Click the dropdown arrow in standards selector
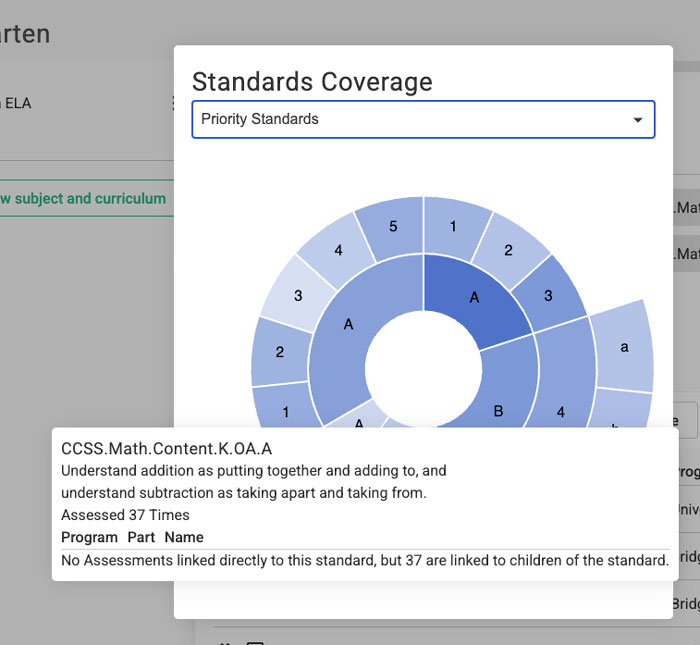 click(x=637, y=120)
